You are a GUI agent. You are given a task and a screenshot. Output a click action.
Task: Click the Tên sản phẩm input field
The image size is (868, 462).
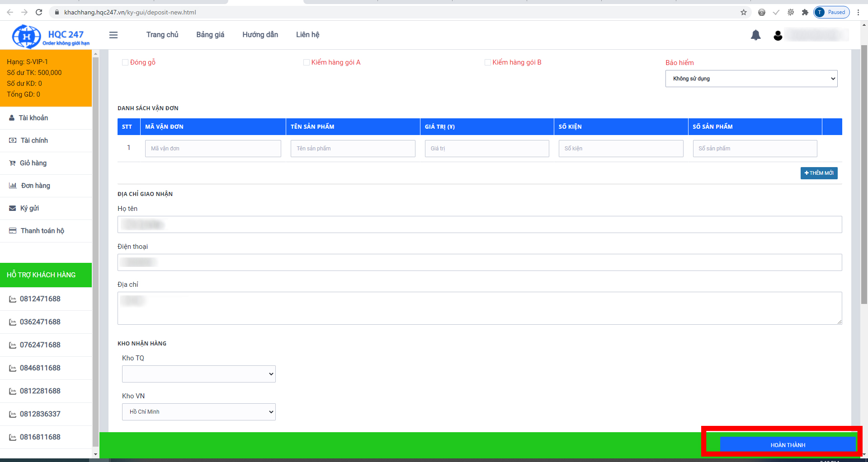[x=353, y=149]
